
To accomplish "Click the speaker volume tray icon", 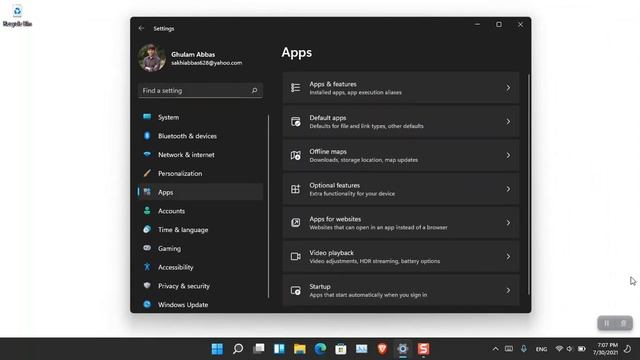I will [570, 349].
